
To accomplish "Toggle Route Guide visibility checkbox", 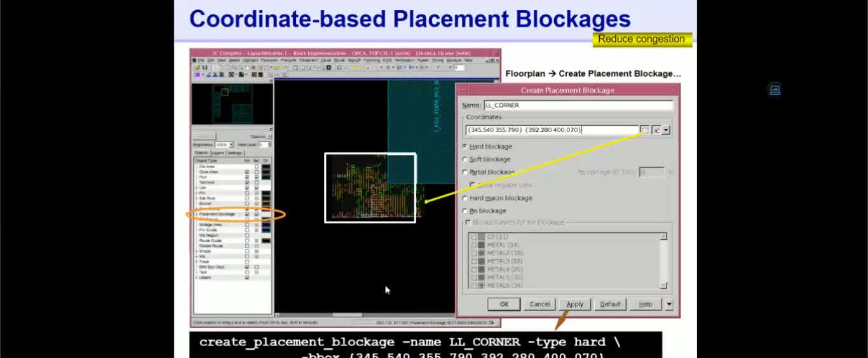I will point(247,241).
